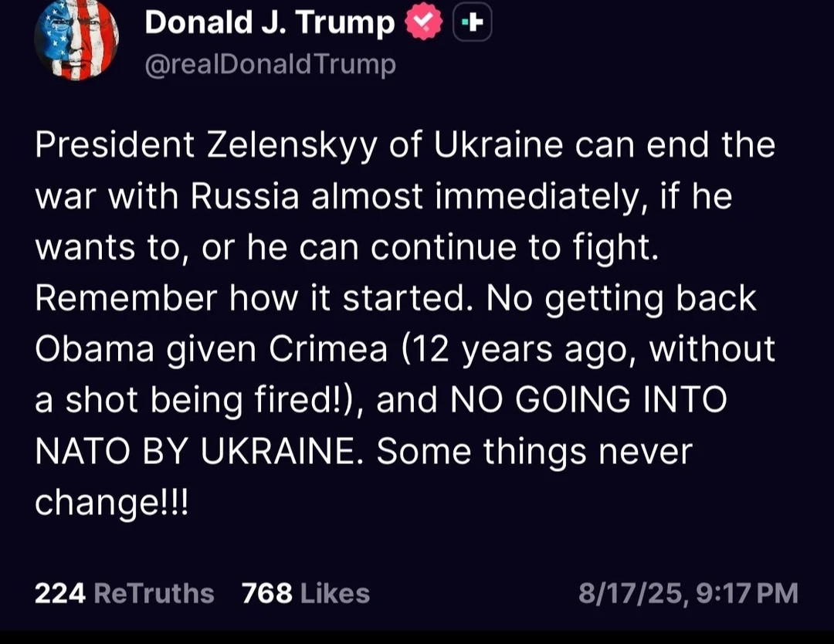View the 224 ReTruths list
This screenshot has width=834, height=644.
[x=124, y=593]
